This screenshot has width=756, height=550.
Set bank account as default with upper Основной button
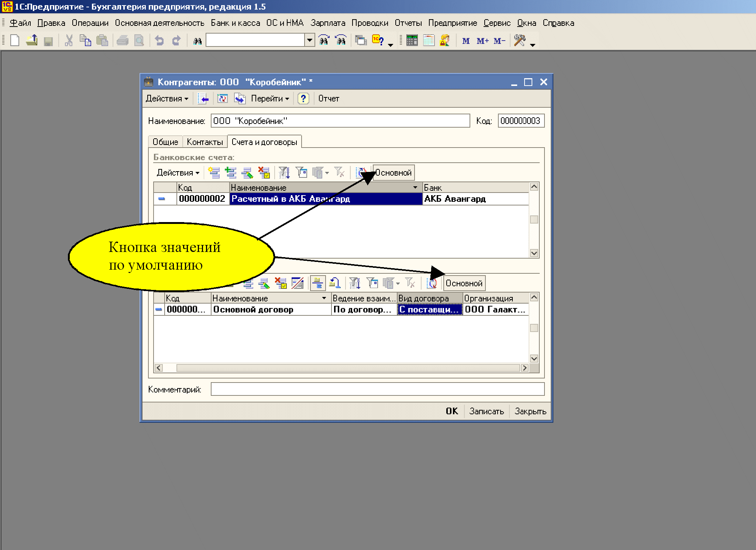(394, 173)
